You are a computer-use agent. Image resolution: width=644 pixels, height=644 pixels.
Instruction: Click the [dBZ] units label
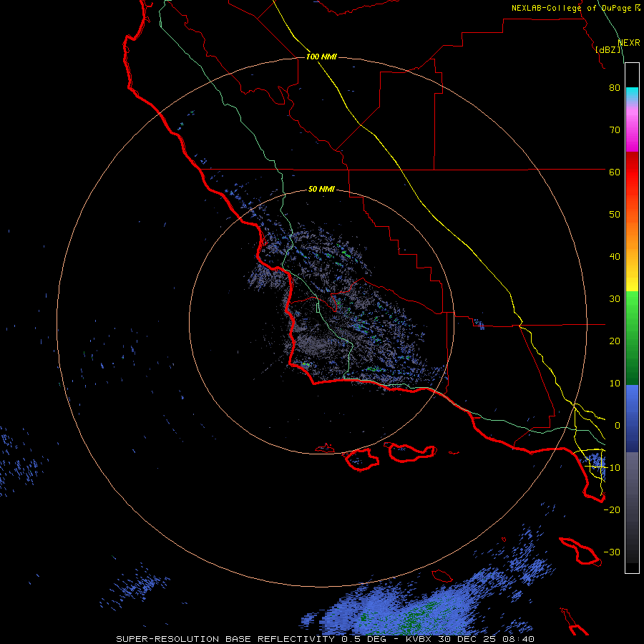pos(608,49)
